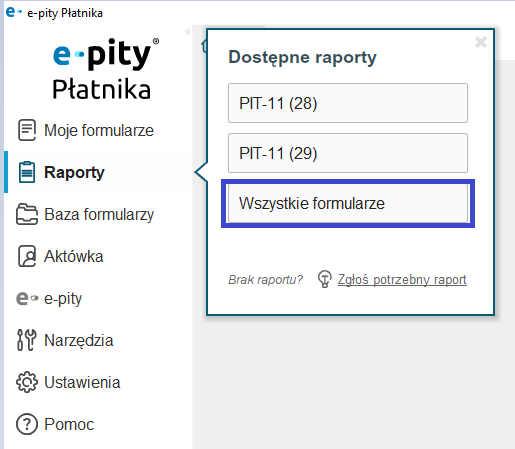Open the Baza formularzy menu label

click(99, 215)
